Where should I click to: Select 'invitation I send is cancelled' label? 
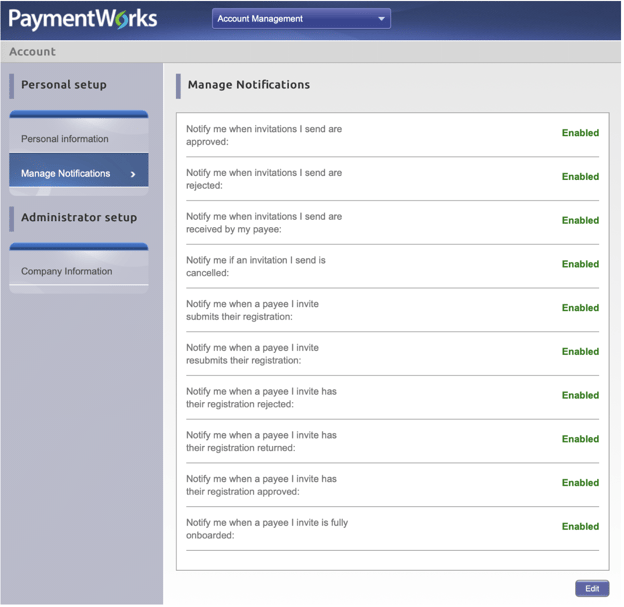256,267
